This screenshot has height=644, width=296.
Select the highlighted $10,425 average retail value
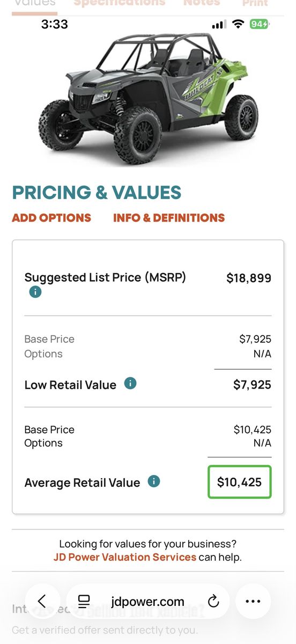click(240, 482)
